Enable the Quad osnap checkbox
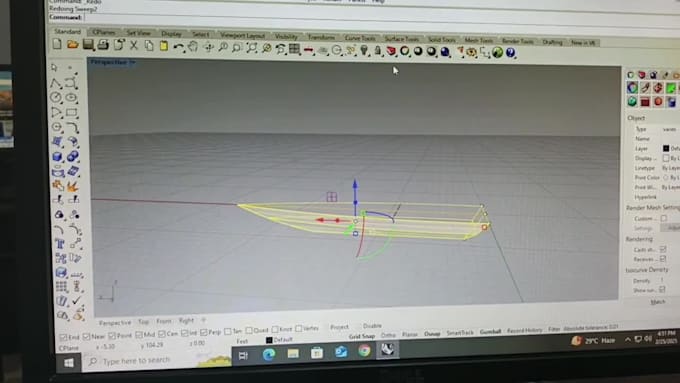 [x=249, y=331]
